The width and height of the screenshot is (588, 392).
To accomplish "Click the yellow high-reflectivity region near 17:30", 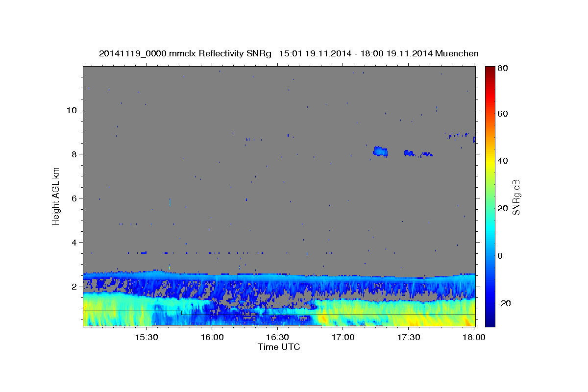I will coord(412,319).
